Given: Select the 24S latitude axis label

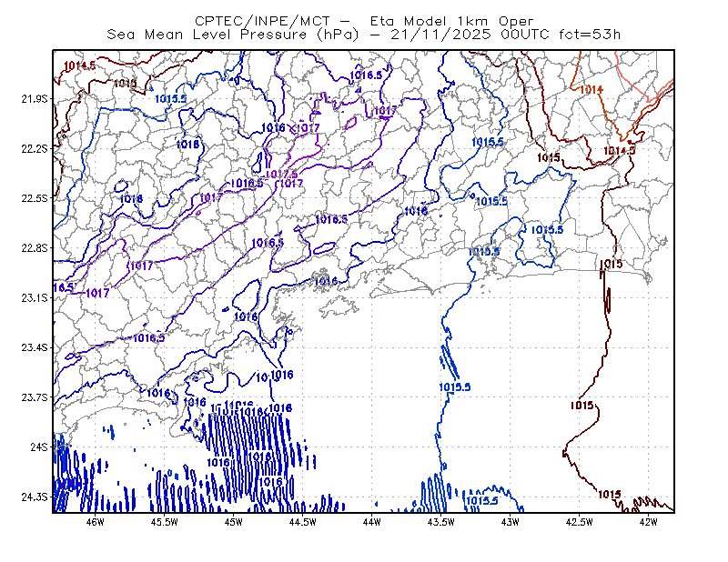Looking at the screenshot, I should (x=39, y=447).
